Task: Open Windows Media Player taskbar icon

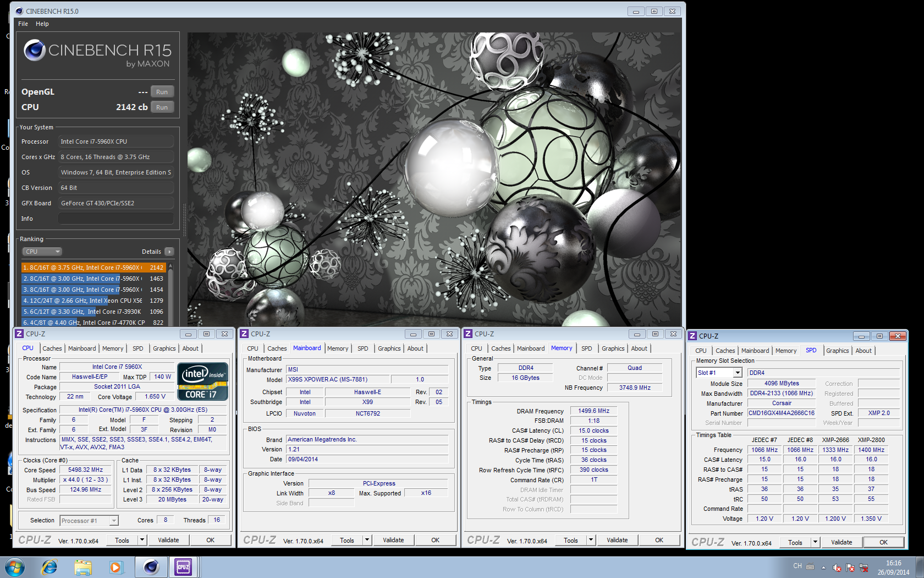Action: point(116,567)
